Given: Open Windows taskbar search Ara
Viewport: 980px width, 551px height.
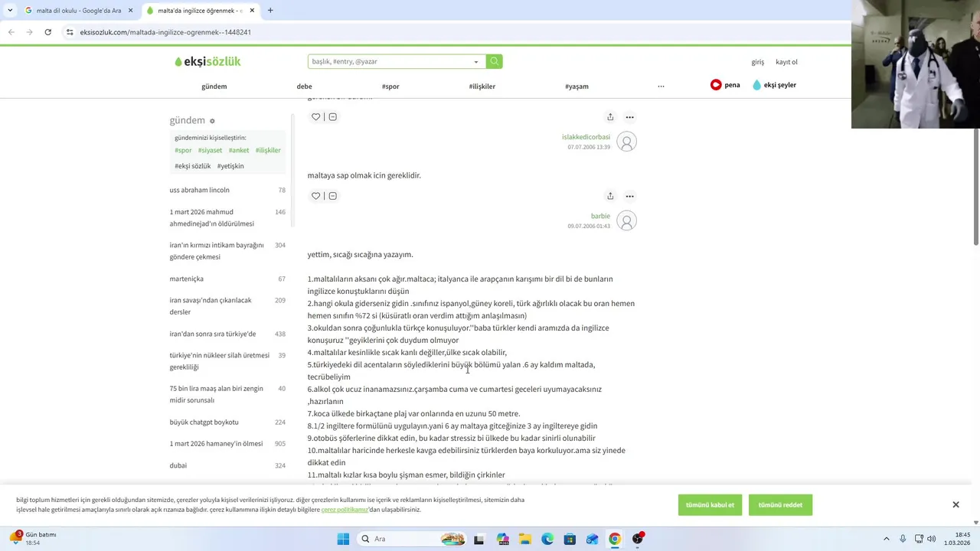Looking at the screenshot, I should click(411, 539).
